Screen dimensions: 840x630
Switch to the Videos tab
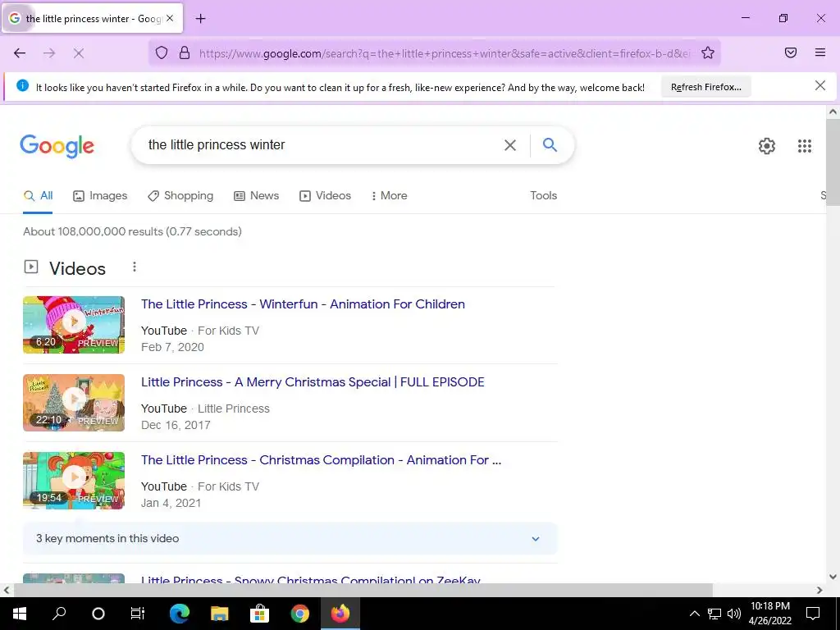(x=325, y=195)
